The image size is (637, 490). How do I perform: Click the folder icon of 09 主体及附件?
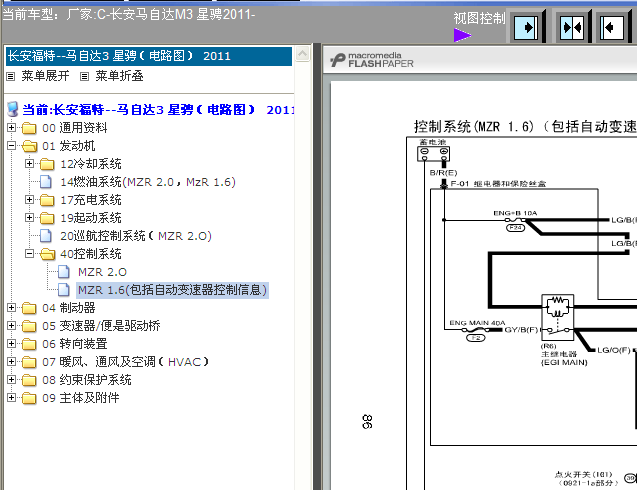click(x=29, y=398)
